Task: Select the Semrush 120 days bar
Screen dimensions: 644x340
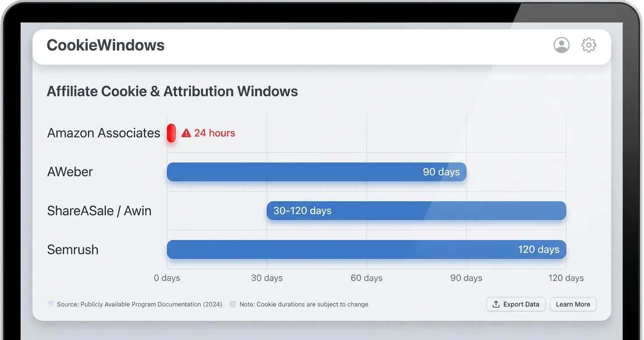Action: tap(366, 250)
